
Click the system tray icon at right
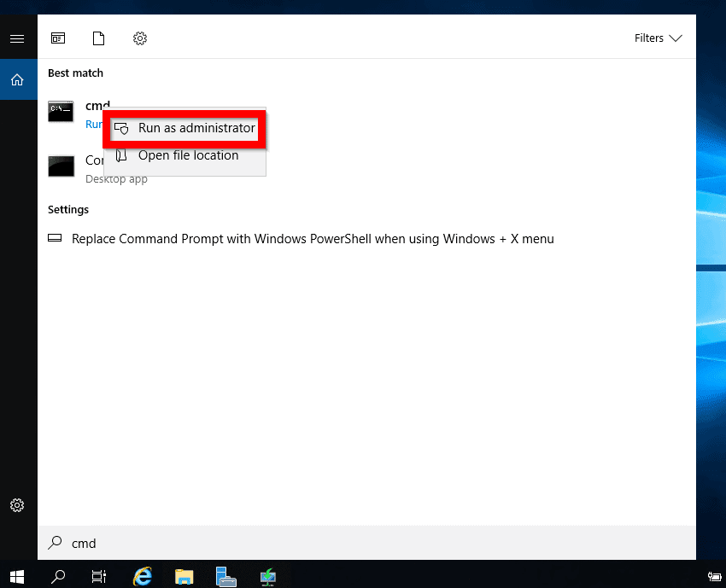click(x=714, y=576)
